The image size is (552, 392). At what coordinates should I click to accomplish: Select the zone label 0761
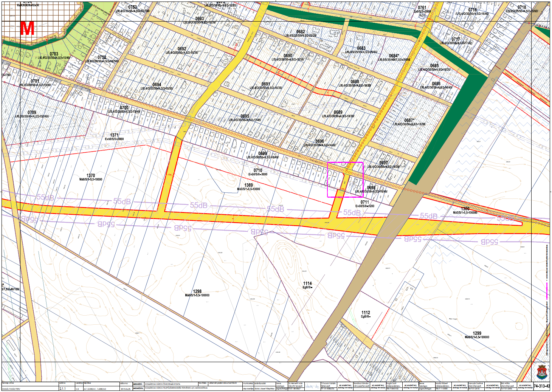pyautogui.click(x=422, y=8)
